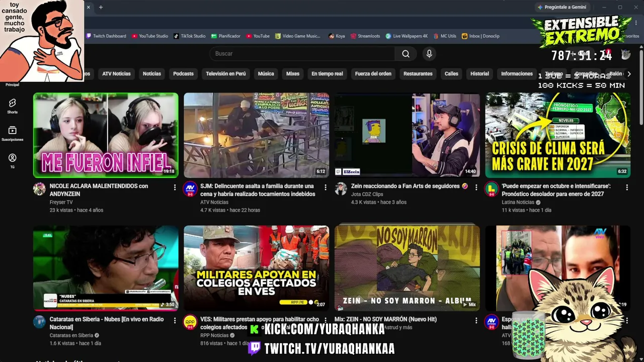644x362 pixels.
Task: Open the NICOLE ACLARA MALENTENDIDOS video title
Action: (x=99, y=190)
